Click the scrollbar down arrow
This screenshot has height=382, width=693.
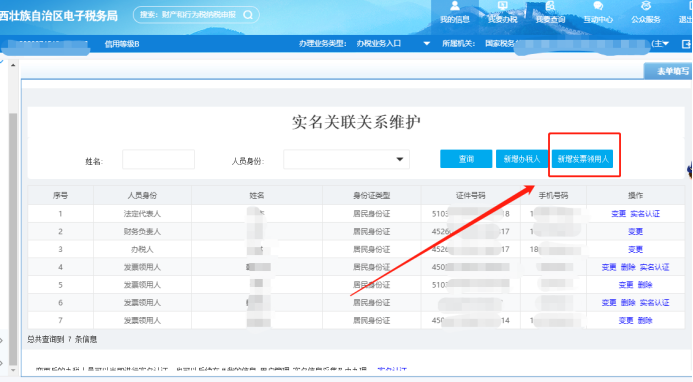[13, 370]
